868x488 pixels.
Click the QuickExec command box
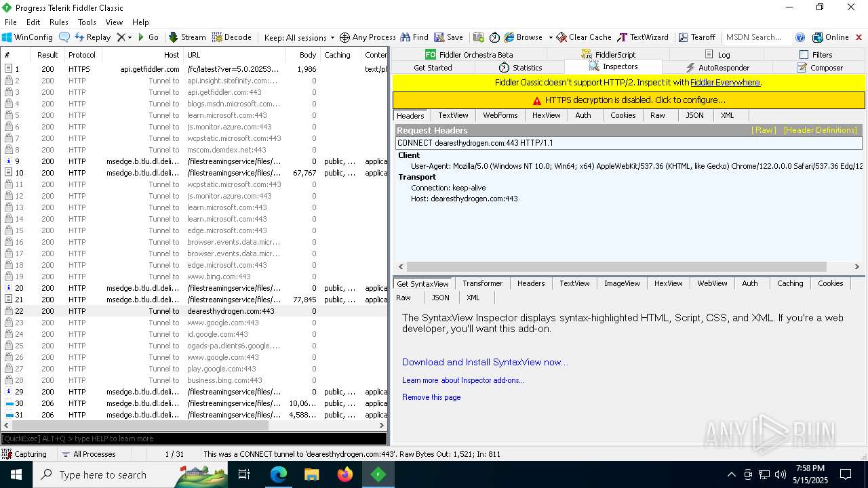(194, 439)
